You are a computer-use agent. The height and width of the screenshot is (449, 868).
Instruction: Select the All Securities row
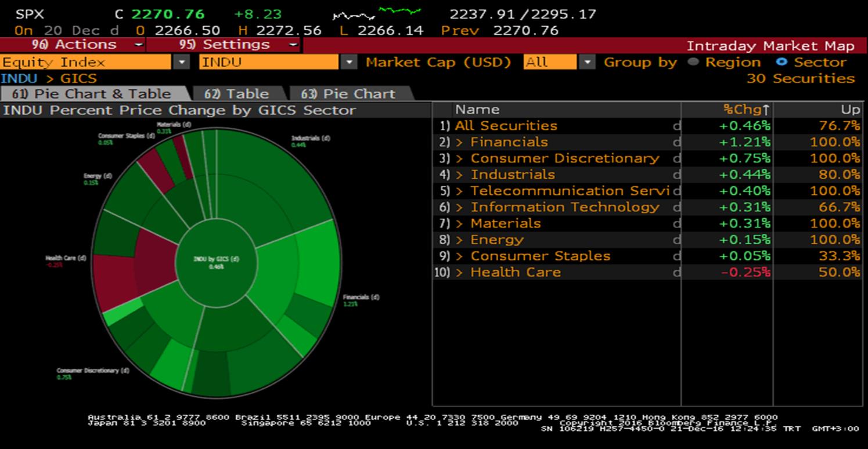pos(647,126)
